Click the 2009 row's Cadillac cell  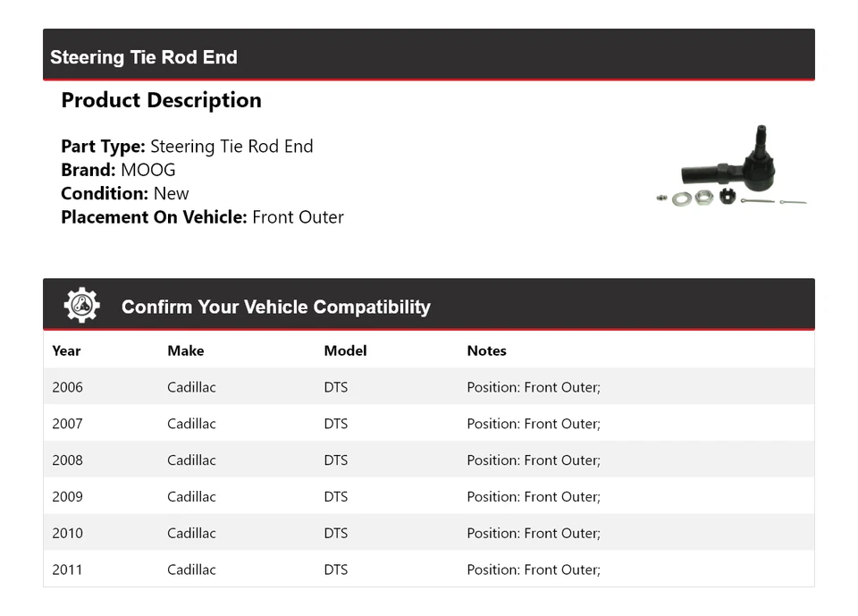click(191, 497)
